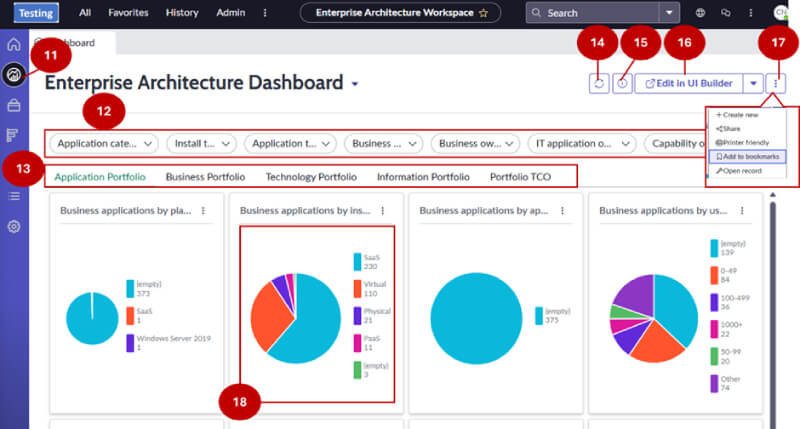Open the dashboard more-actions kebab menu
The height and width of the screenshot is (429, 800).
click(x=776, y=84)
